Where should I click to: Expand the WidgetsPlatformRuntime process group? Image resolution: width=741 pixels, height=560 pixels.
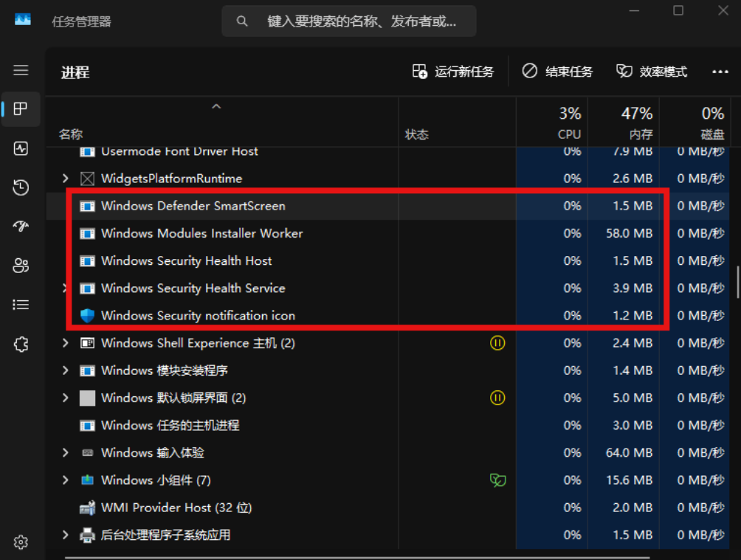click(x=66, y=179)
